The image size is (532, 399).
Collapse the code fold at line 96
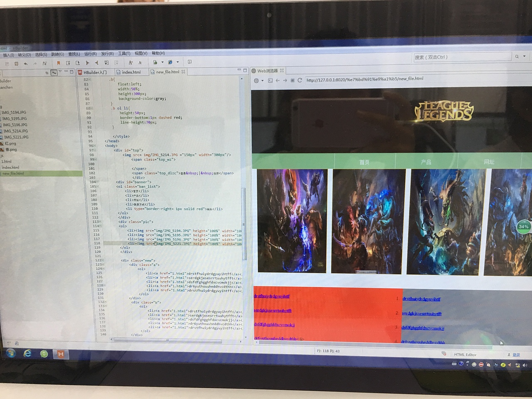pyautogui.click(x=95, y=146)
